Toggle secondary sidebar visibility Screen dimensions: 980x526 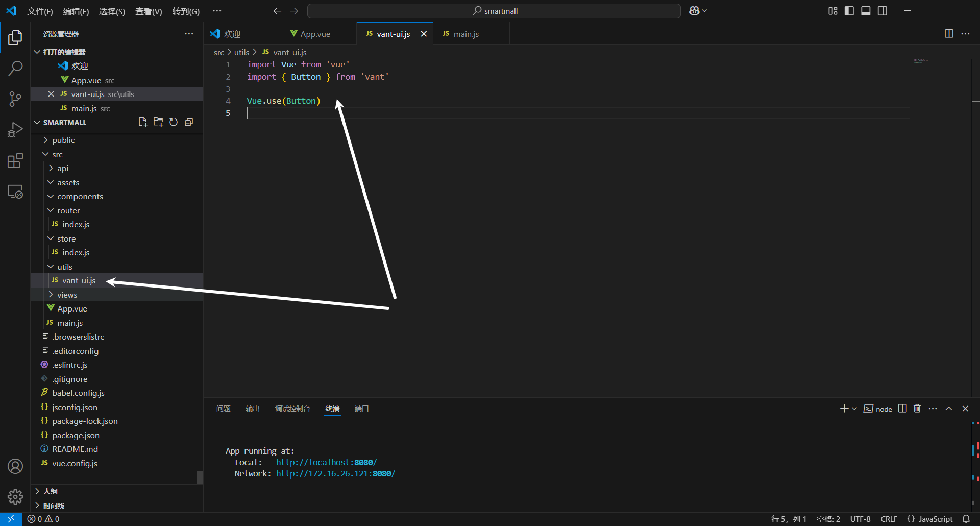click(x=883, y=11)
